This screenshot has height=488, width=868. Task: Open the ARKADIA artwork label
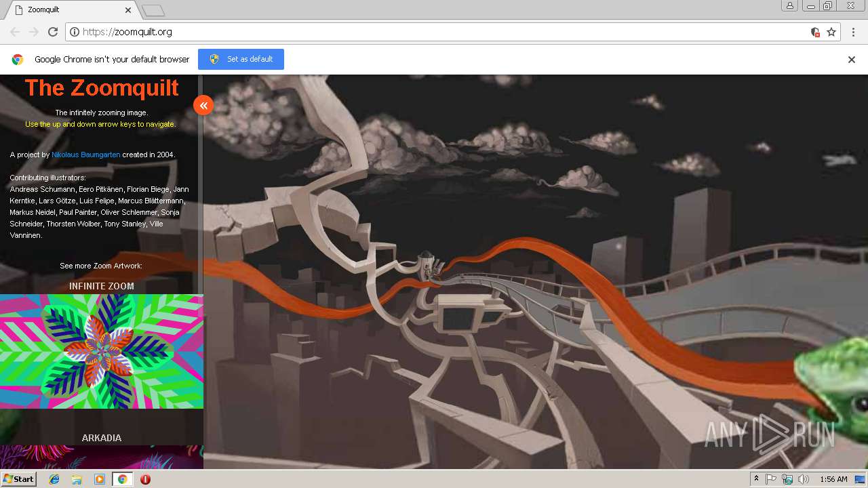point(102,438)
